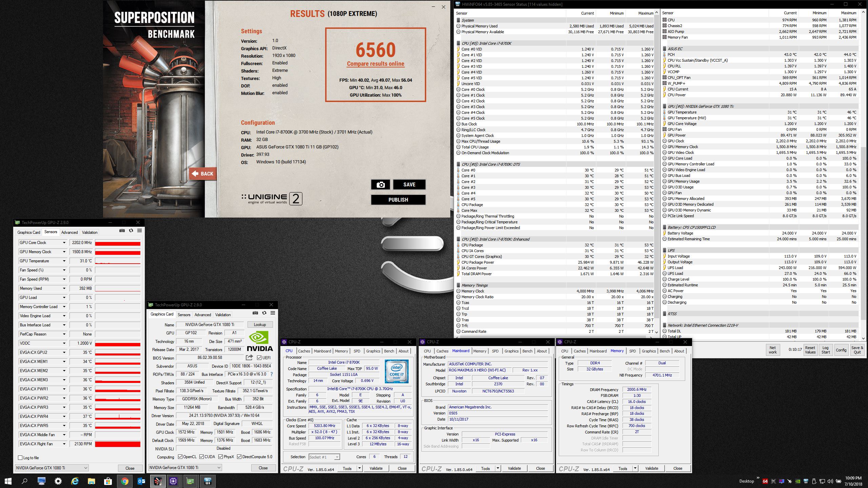Viewport: 868px width, 488px height.
Task: Click the Log Start button in HWiNFO
Action: [826, 350]
